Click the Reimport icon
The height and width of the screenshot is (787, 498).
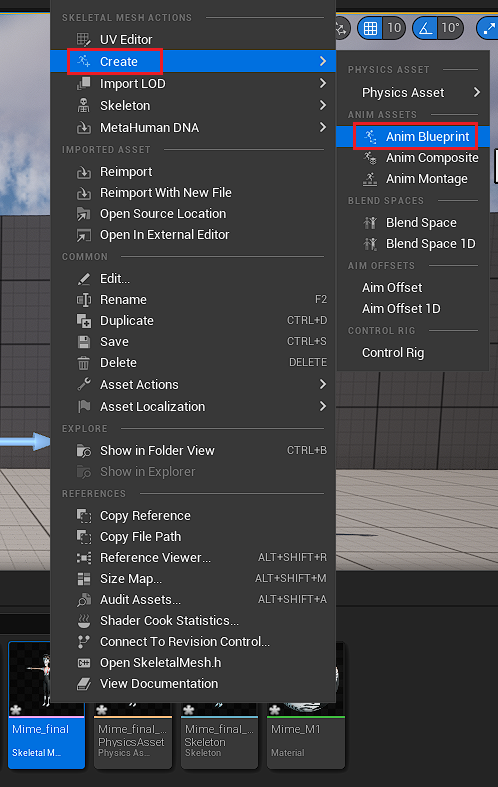click(x=83, y=172)
